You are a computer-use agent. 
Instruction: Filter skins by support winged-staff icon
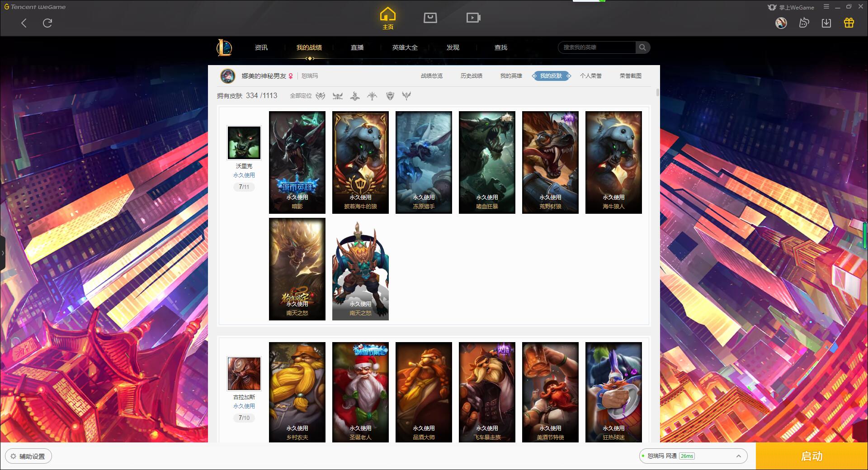point(406,96)
